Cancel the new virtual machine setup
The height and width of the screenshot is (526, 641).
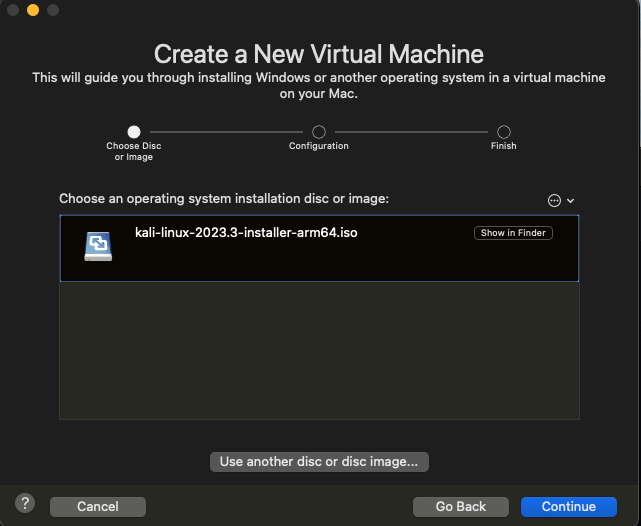(98, 507)
